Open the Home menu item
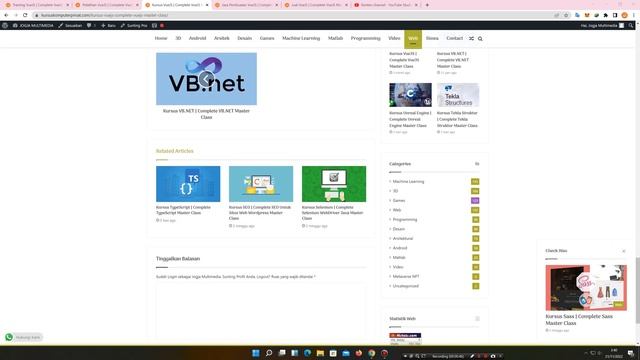Viewport: 640px width, 360px height. [x=161, y=38]
